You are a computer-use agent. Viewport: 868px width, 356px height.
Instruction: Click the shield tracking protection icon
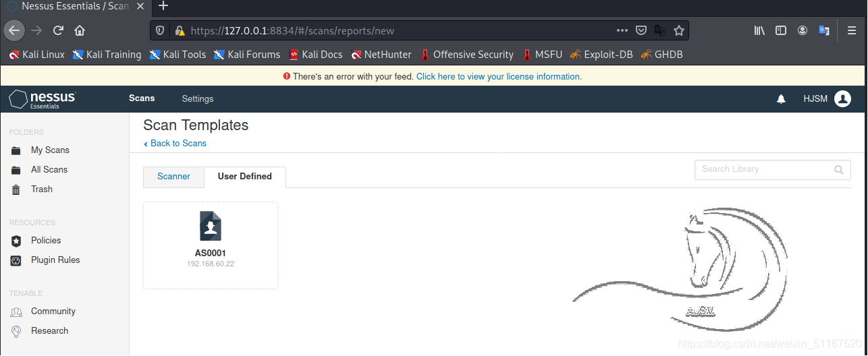click(160, 30)
